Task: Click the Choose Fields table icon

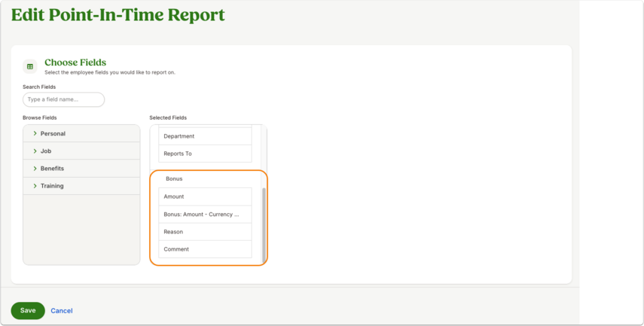Action: [30, 66]
